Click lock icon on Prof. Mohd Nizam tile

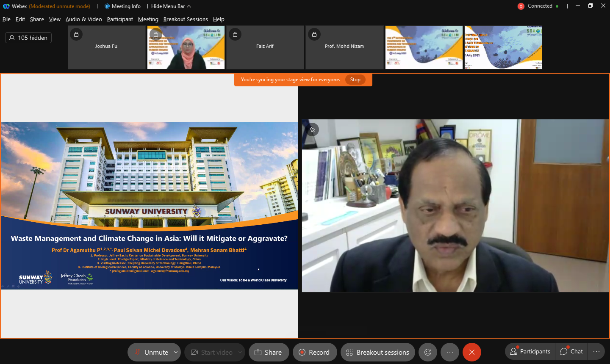[x=314, y=34]
